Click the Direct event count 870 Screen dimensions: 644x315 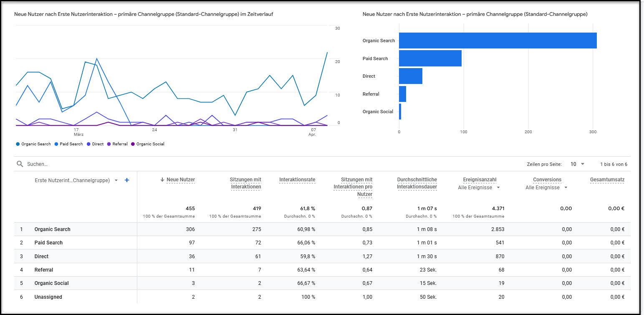pos(500,257)
